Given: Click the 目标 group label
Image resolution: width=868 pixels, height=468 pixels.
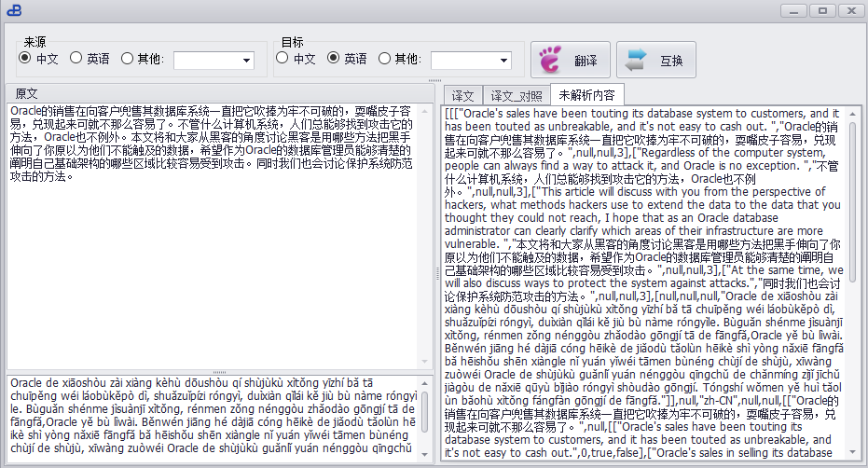Looking at the screenshot, I should (x=293, y=42).
